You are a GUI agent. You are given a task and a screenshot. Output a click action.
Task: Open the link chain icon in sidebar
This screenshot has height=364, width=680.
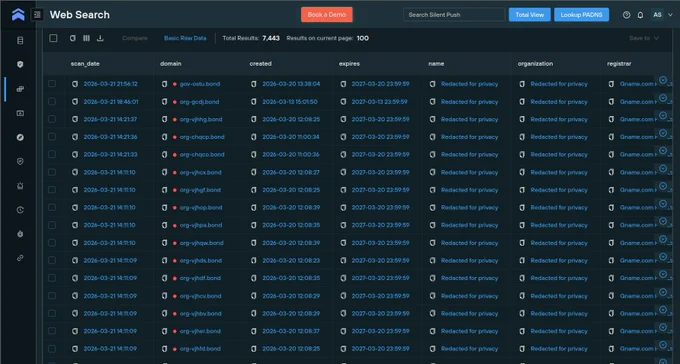tap(20, 258)
